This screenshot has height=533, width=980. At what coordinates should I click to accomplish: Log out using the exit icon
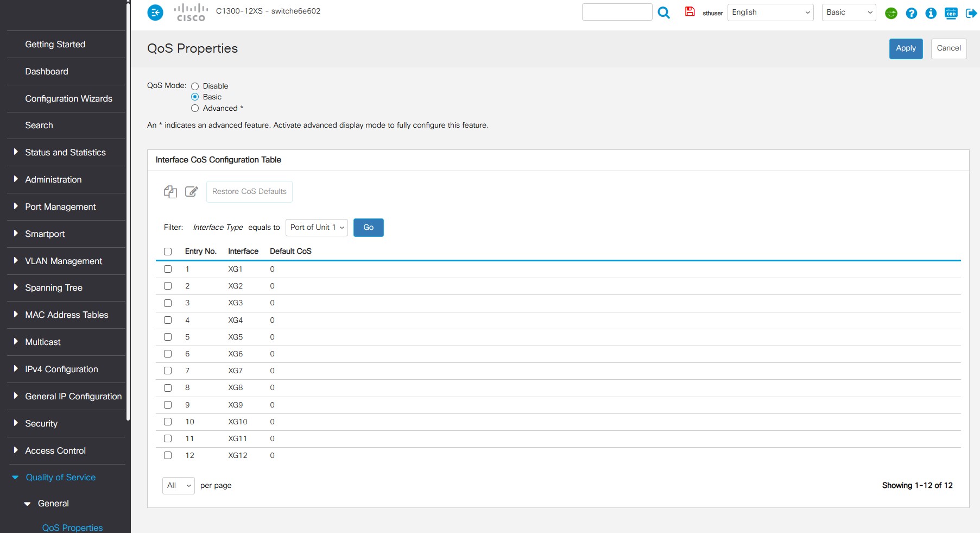971,13
